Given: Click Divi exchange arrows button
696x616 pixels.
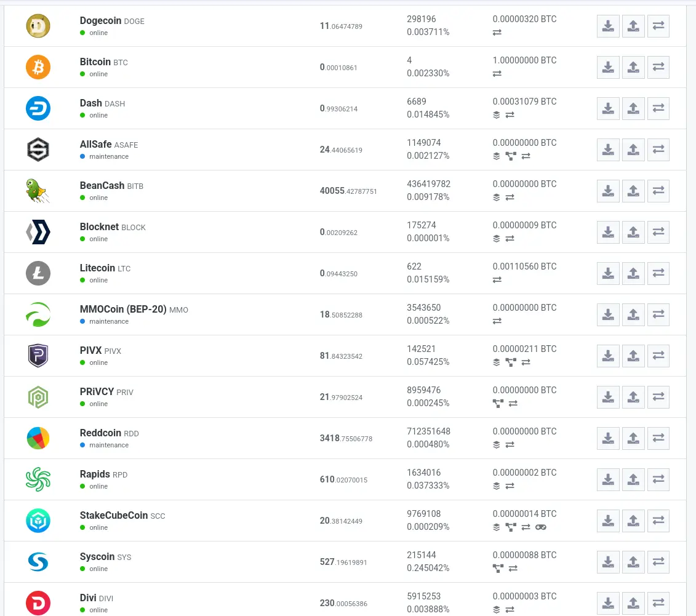Looking at the screenshot, I should pyautogui.click(x=658, y=604).
